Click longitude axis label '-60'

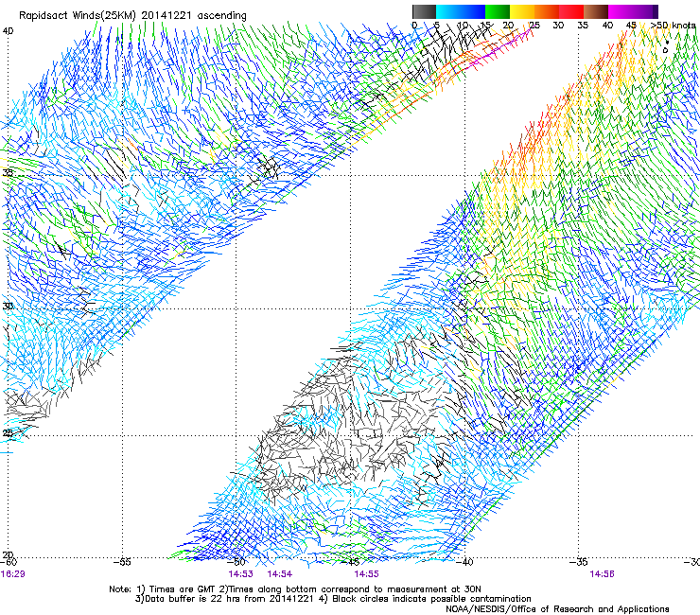[x=9, y=562]
